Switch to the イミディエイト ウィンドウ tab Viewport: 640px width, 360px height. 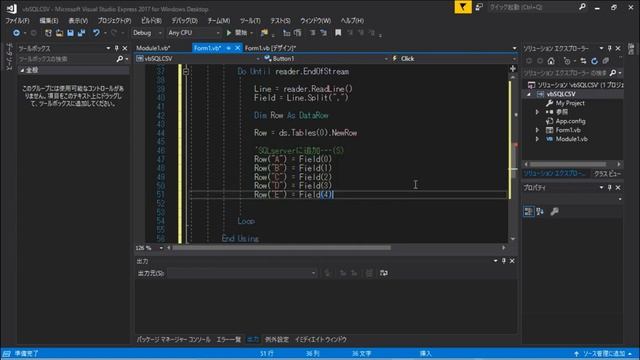coord(320,340)
